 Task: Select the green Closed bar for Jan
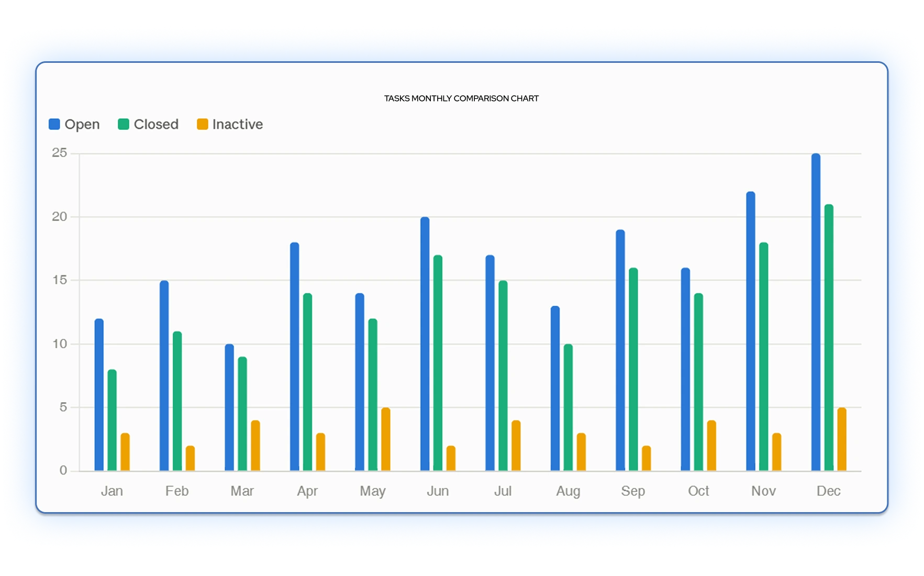112,420
